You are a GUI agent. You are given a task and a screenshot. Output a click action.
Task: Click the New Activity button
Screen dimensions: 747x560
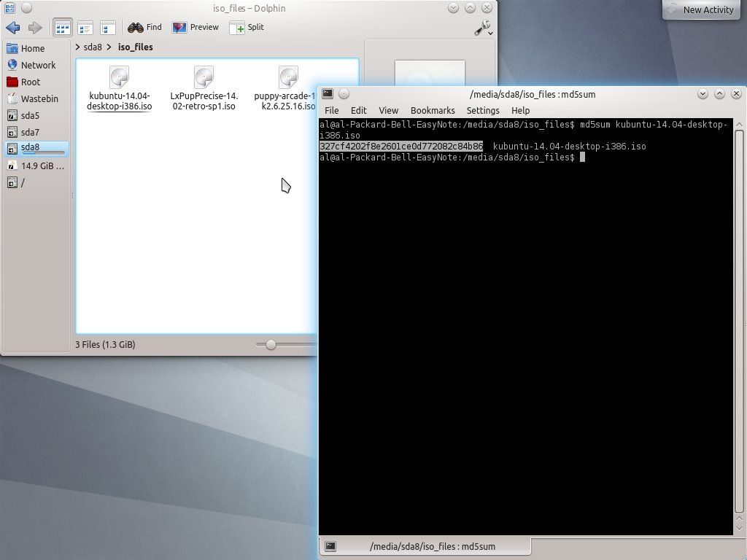point(702,9)
